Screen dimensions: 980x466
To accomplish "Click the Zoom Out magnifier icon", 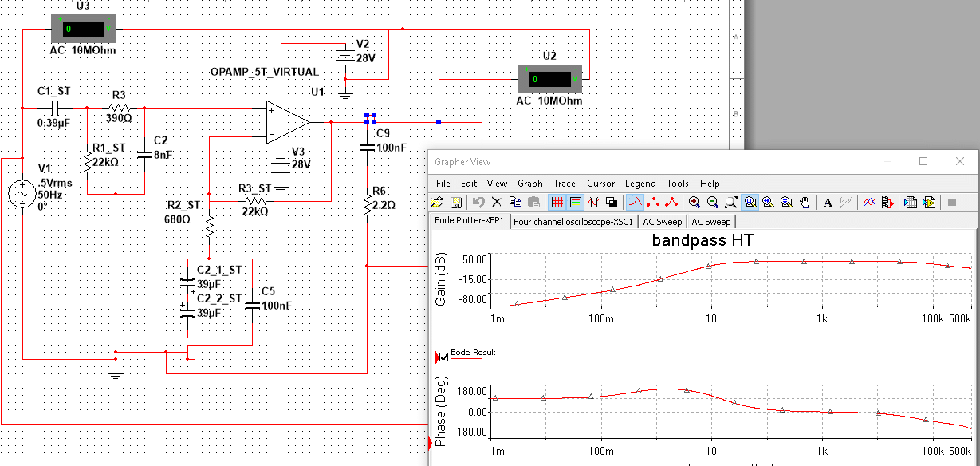I will (713, 203).
